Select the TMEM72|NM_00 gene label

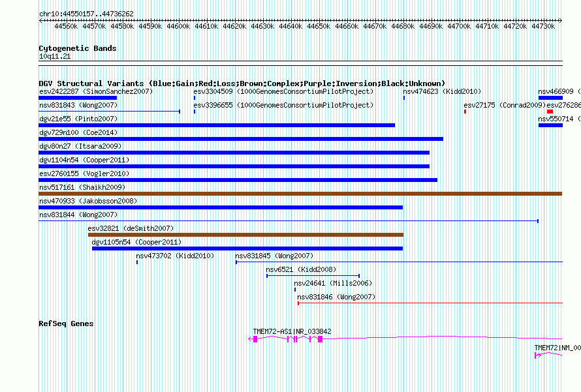coord(557,348)
